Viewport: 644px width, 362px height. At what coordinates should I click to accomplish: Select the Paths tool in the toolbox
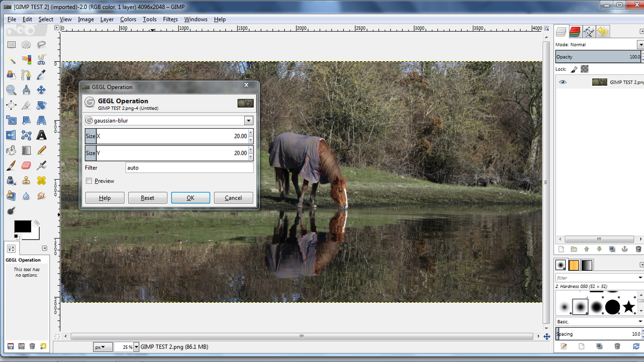click(26, 74)
